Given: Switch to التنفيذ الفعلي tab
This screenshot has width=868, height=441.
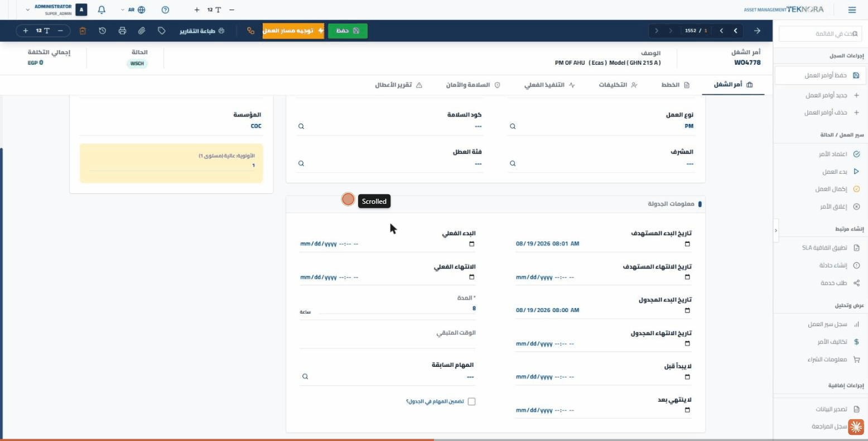Looking at the screenshot, I should click(549, 85).
